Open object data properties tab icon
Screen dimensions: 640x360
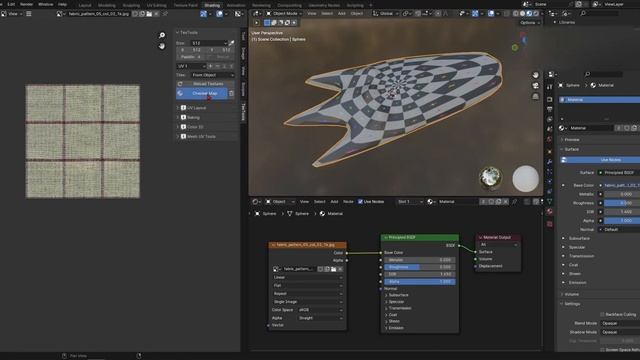[x=550, y=201]
